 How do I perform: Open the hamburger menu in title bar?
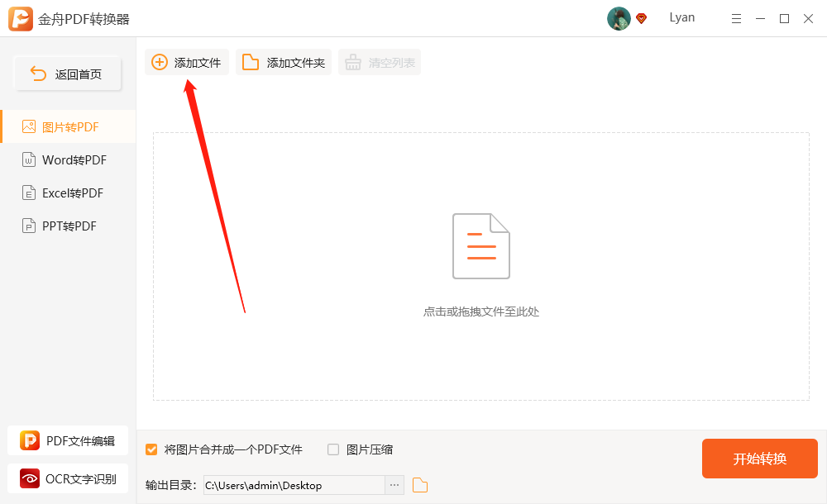pyautogui.click(x=736, y=19)
